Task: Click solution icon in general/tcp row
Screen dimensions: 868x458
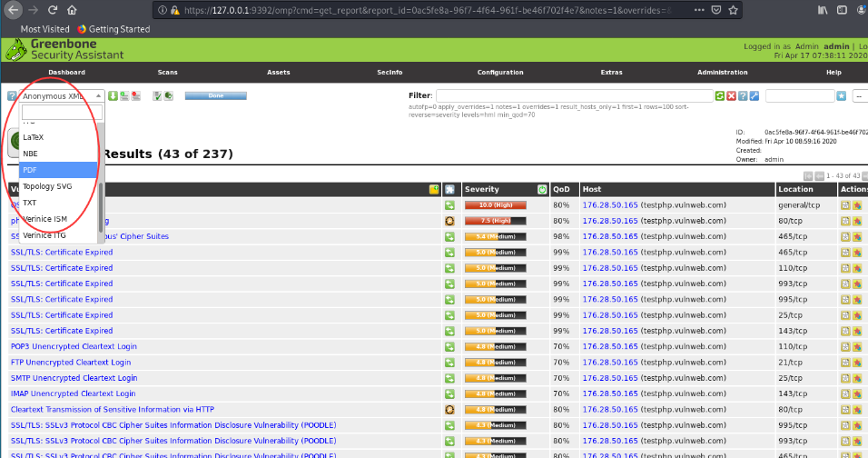Action: [449, 204]
